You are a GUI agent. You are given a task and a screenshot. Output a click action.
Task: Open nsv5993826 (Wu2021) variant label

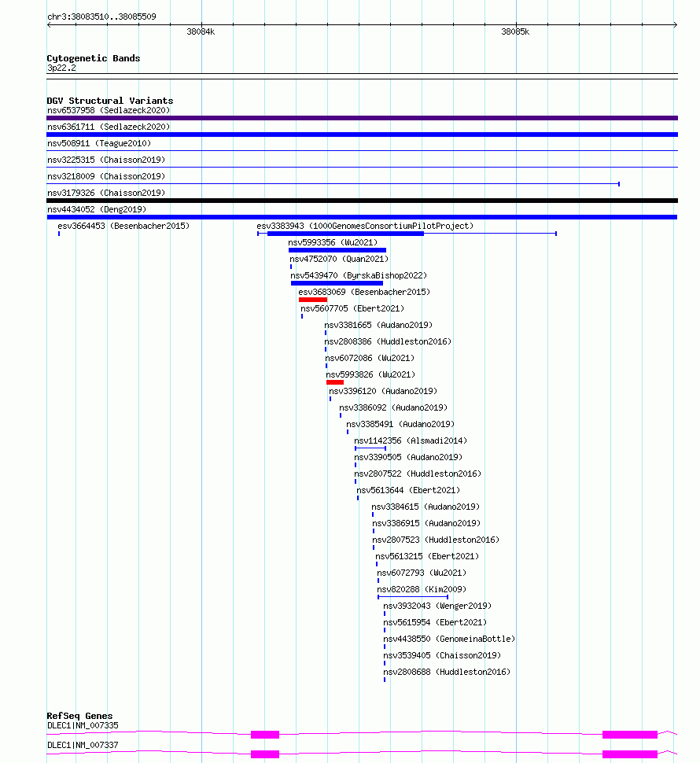pos(370,375)
